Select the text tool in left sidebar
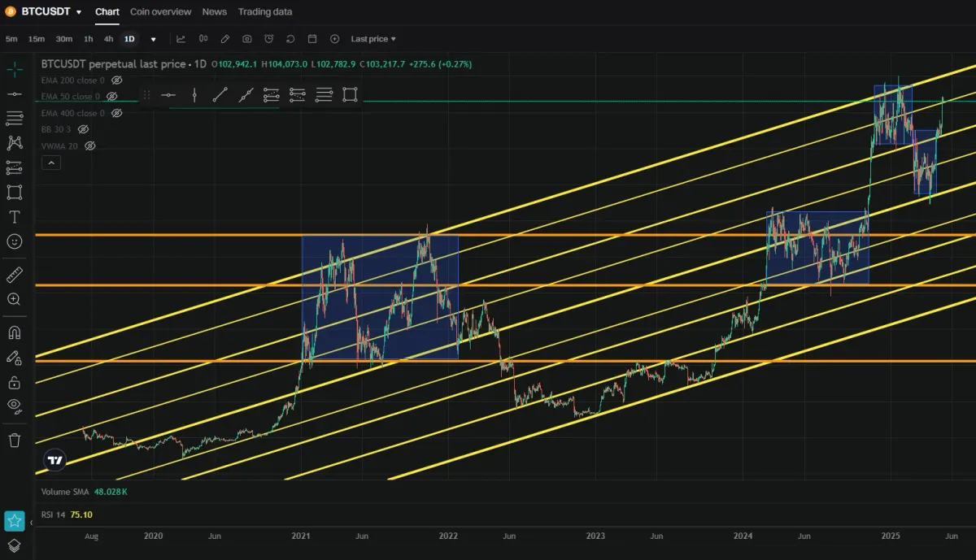The image size is (976, 560). coord(15,217)
